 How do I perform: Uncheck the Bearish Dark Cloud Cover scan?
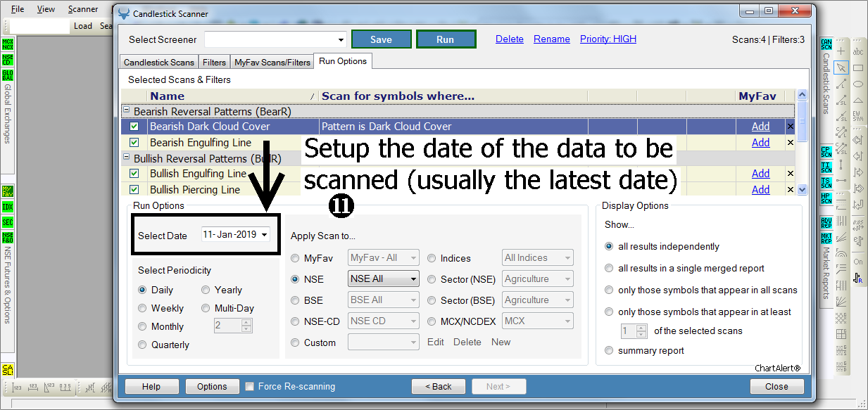[134, 127]
